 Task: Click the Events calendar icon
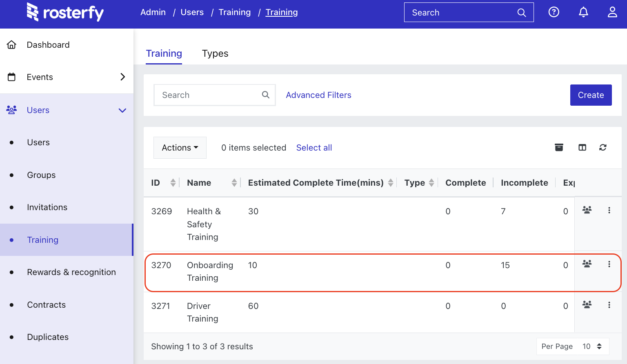click(x=12, y=77)
